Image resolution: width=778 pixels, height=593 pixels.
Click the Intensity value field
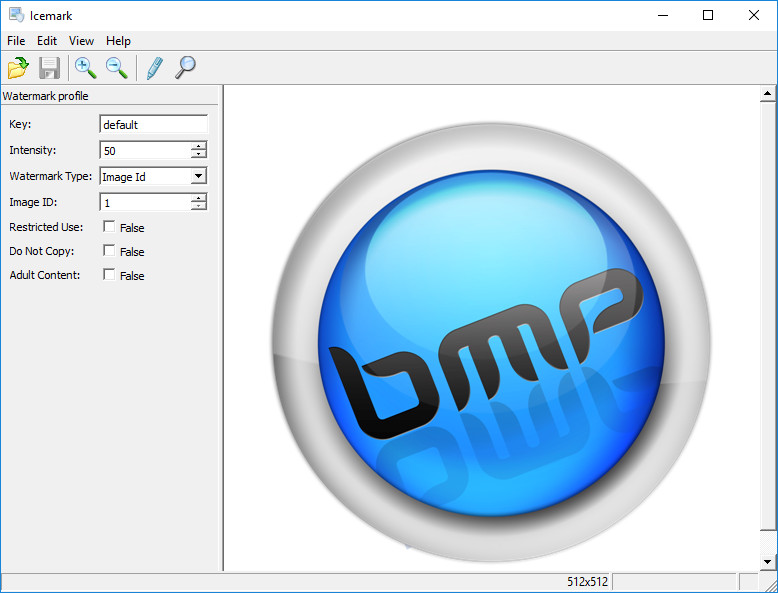[145, 150]
